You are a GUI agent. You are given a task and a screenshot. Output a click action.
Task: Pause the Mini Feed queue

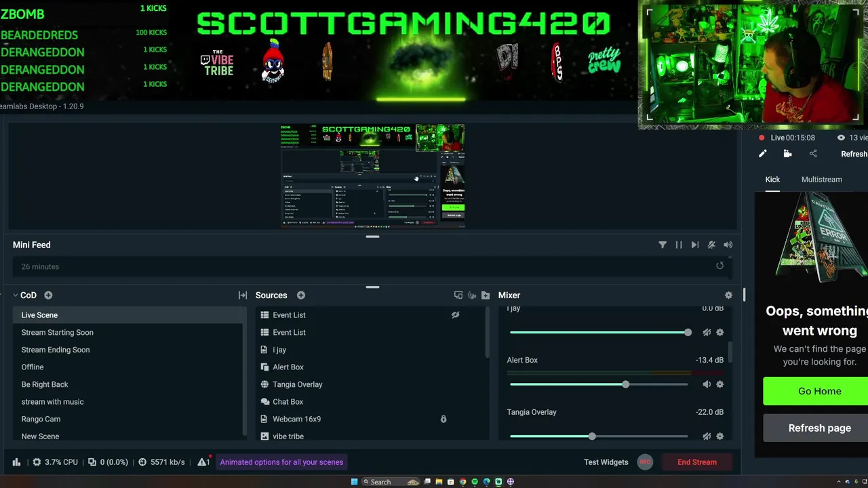coord(679,245)
